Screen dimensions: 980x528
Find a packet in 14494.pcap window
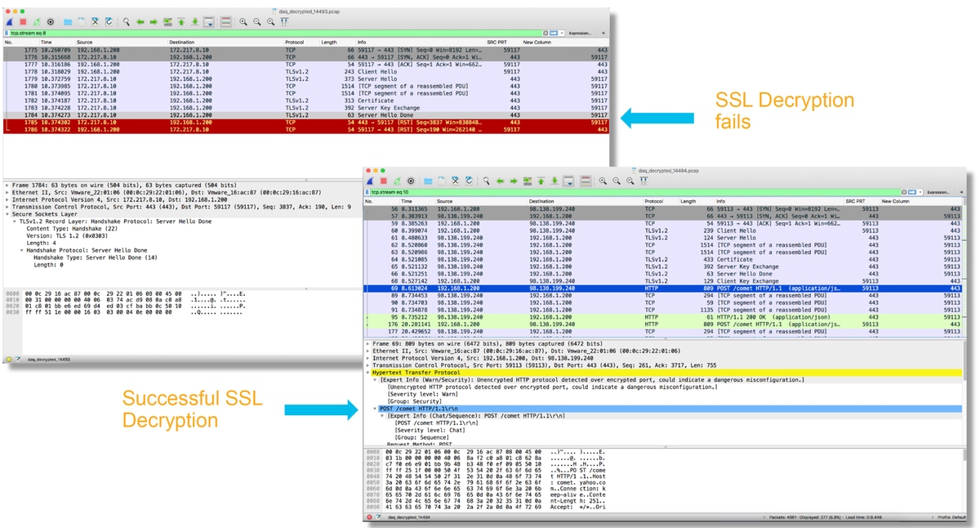[x=486, y=181]
